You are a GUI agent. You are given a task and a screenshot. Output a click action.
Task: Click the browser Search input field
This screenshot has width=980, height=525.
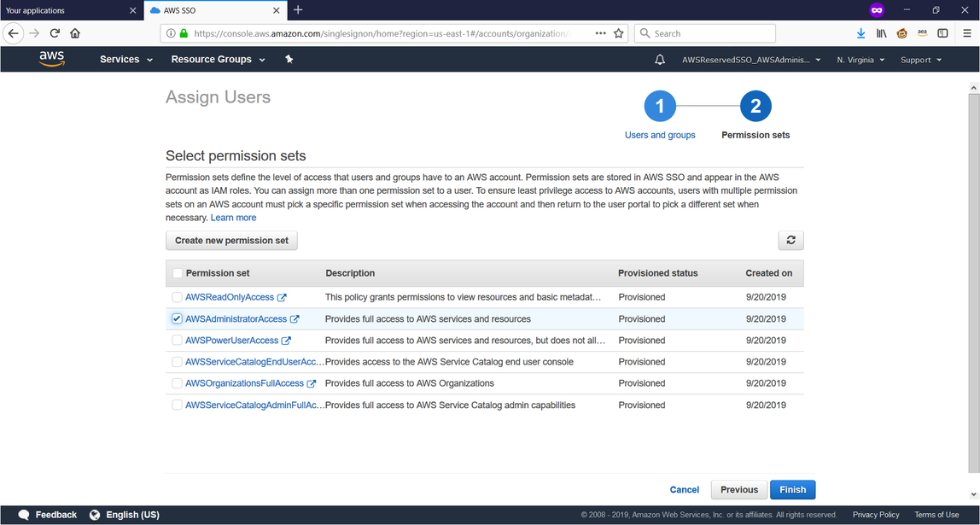(x=705, y=34)
